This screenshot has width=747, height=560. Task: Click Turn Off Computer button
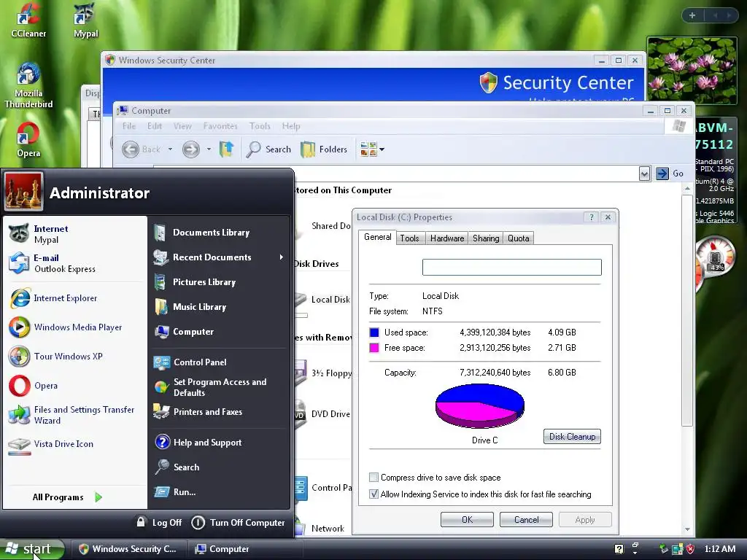coord(239,522)
